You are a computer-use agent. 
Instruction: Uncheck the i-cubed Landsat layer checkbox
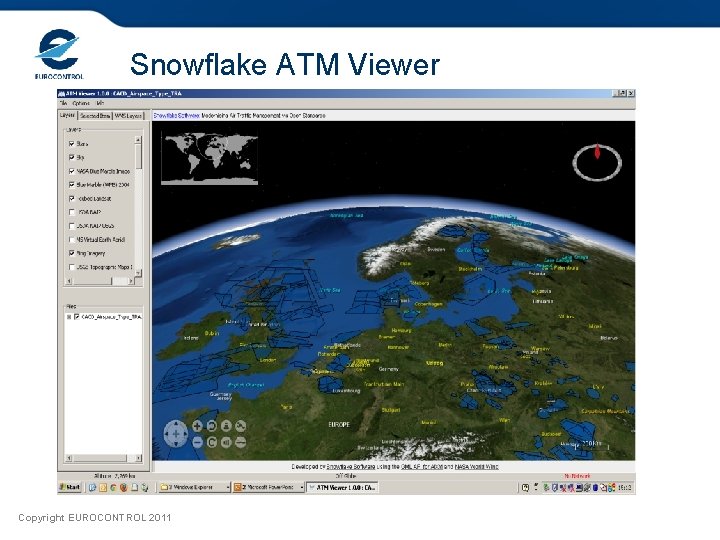[x=72, y=198]
